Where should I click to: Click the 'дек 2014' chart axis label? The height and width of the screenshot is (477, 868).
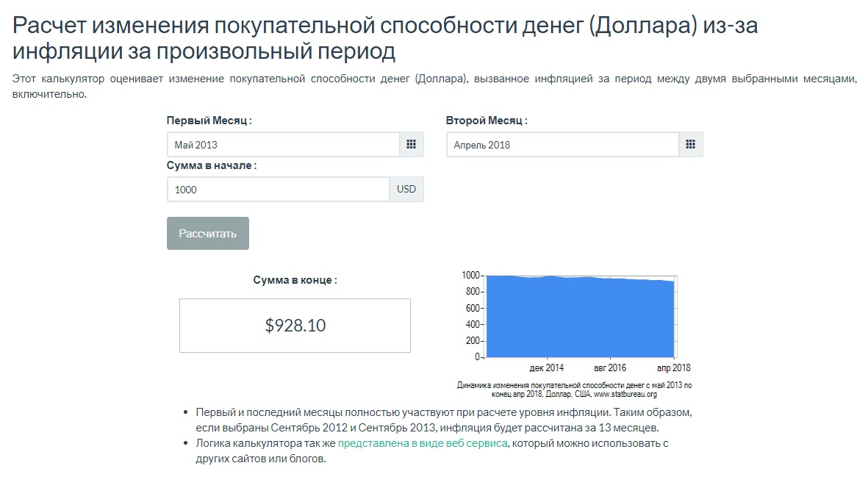(x=546, y=367)
